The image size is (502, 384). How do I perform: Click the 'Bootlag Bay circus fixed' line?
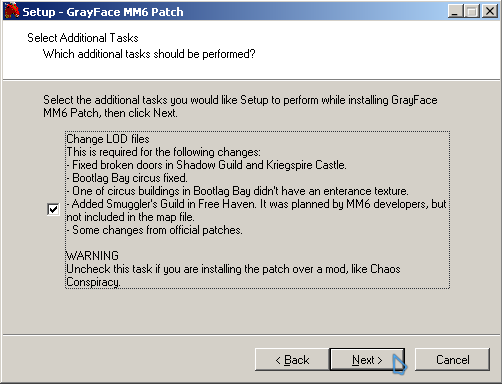(x=127, y=178)
